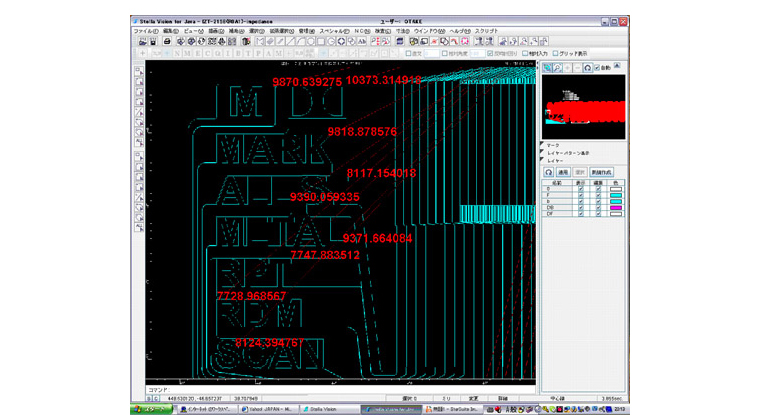Toggle the グリッド表示 checkbox
760x415 pixels.
tap(555, 53)
